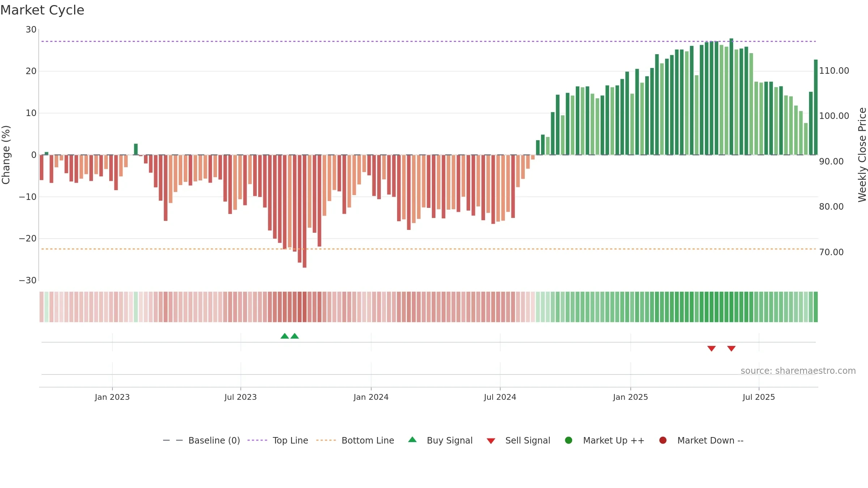The height and width of the screenshot is (488, 868).
Task: Click the darkest red cell in the heat strip
Action: click(305, 307)
